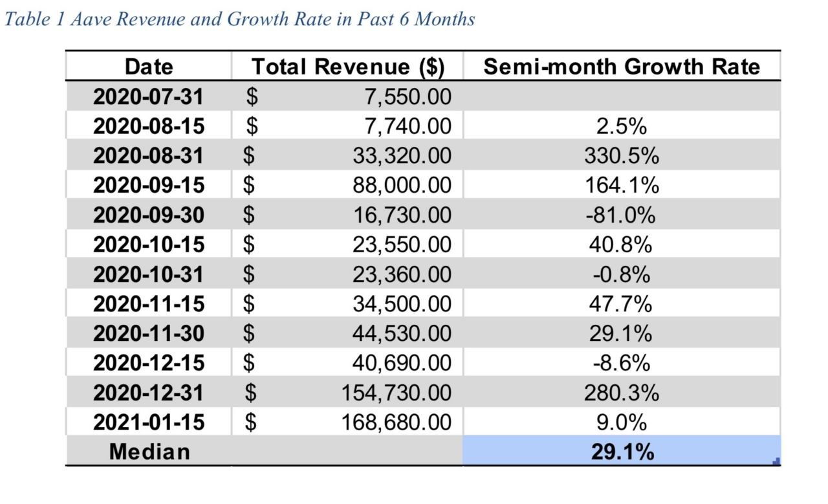
Task: Click growth rate 47.7%
Action: pyautogui.click(x=622, y=304)
